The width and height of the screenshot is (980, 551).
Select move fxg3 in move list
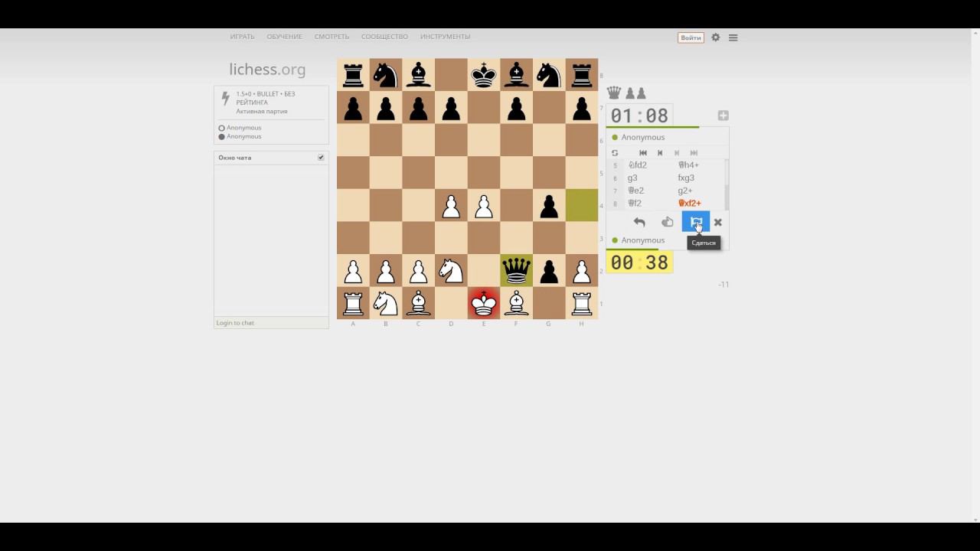(x=686, y=178)
